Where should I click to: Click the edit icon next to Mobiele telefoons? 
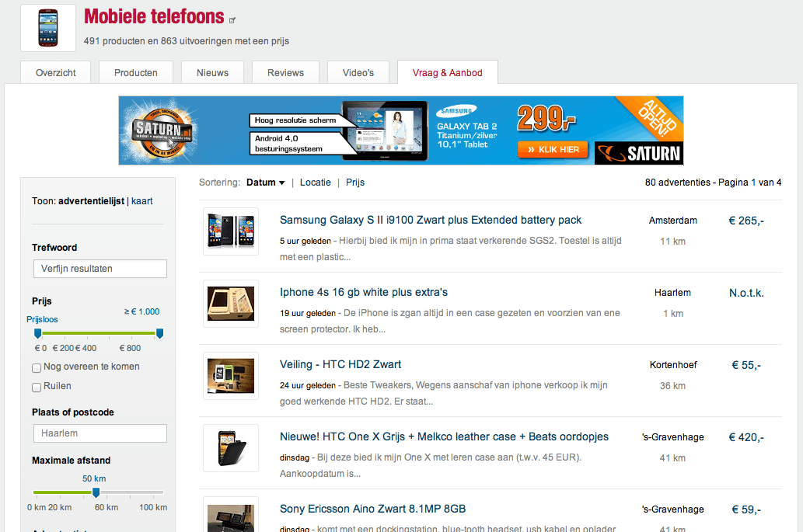pos(232,20)
